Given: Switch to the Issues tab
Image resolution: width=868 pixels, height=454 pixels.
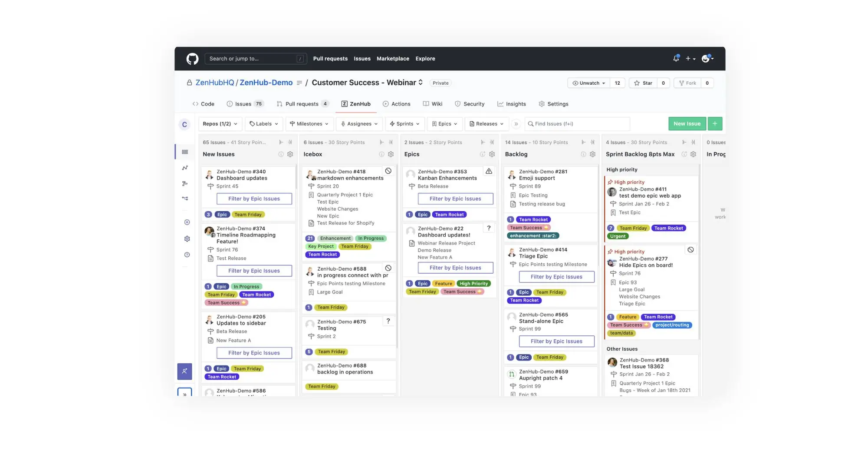Looking at the screenshot, I should click(x=245, y=104).
